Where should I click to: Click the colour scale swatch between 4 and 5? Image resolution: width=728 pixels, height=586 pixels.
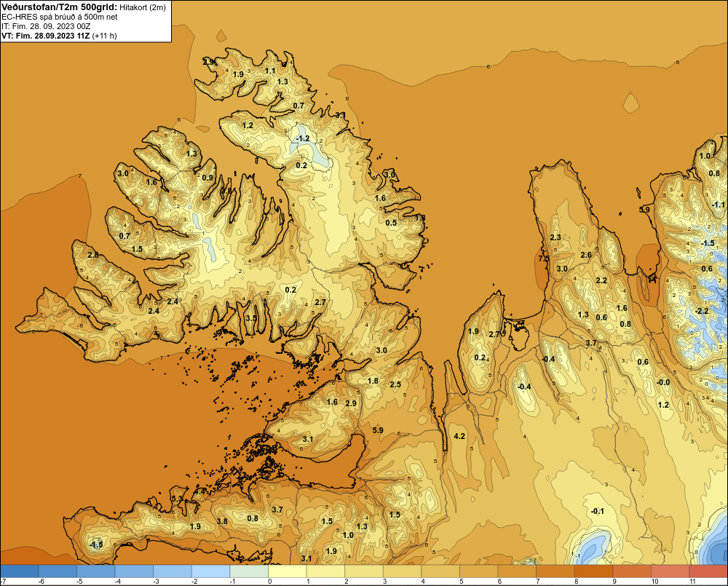(x=440, y=571)
